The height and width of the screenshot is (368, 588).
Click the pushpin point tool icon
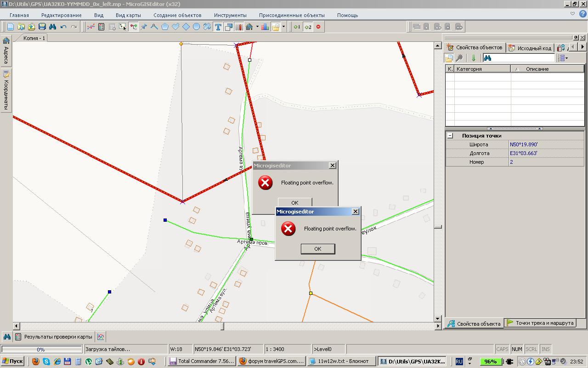pyautogui.click(x=144, y=27)
